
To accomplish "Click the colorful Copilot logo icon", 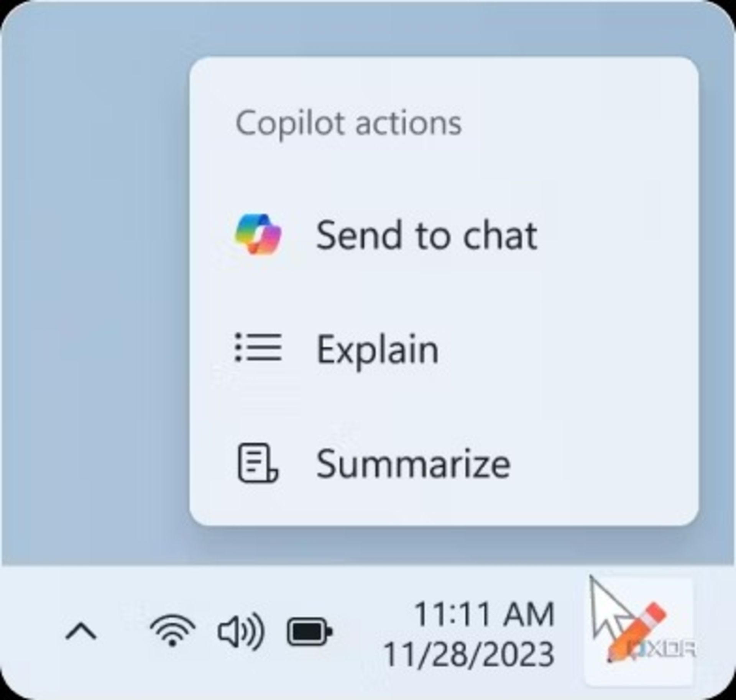I will pos(258,234).
